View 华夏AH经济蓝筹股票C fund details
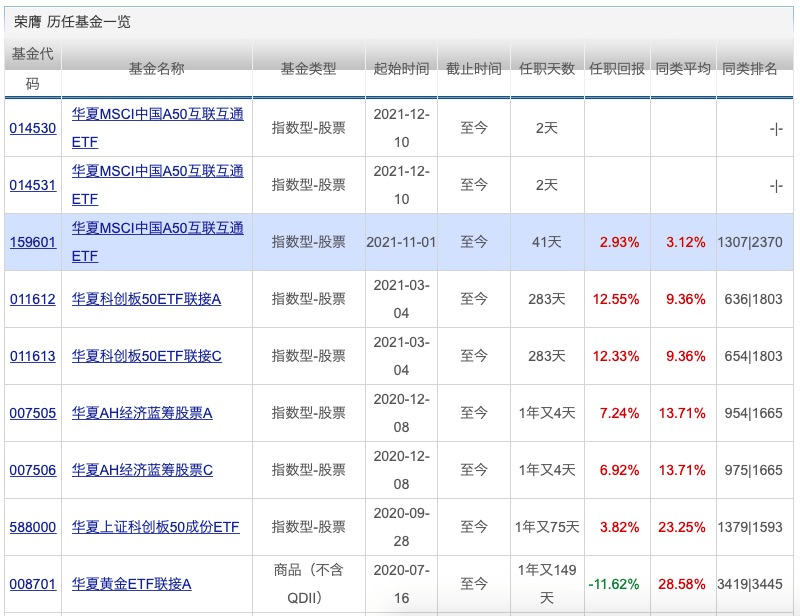 click(142, 470)
